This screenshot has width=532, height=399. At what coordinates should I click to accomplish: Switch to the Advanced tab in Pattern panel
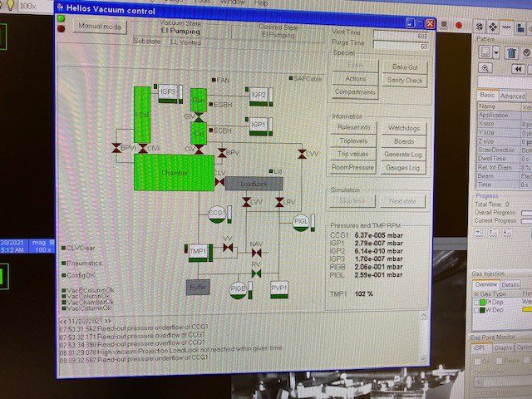512,96
